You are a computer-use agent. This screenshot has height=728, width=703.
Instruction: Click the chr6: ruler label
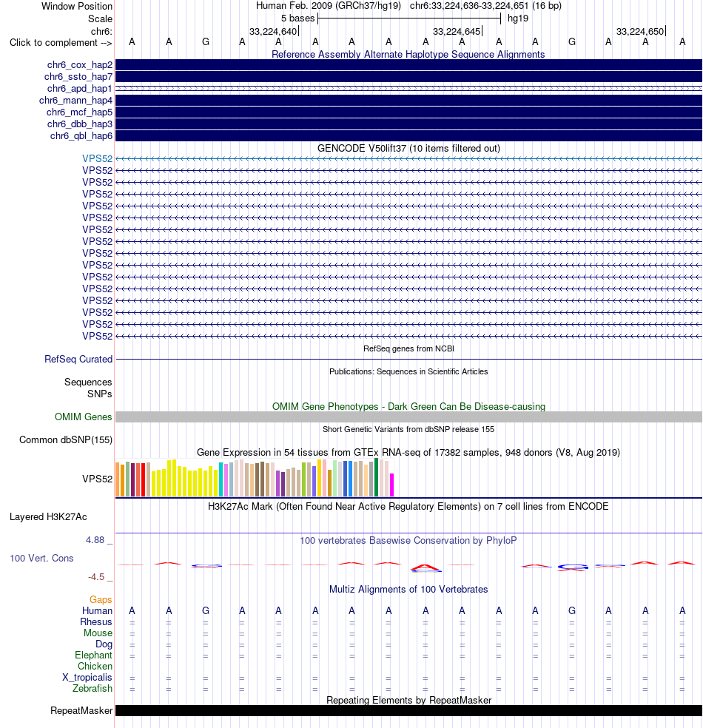(x=101, y=31)
